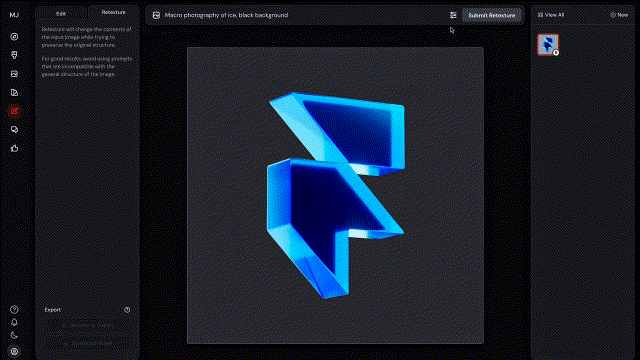640x360 pixels.
Task: Open the thumbs-up Tasks icon
Action: pos(14,148)
